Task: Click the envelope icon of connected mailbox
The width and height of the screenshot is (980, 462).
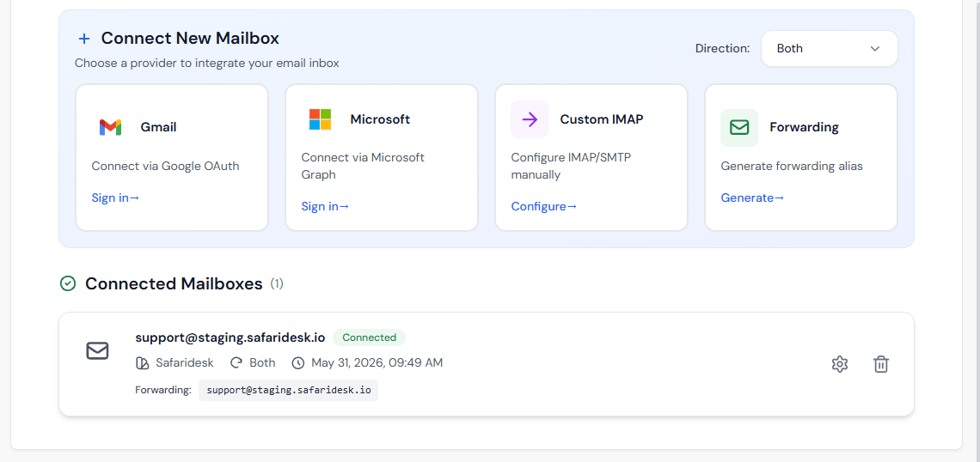Action: 97,351
